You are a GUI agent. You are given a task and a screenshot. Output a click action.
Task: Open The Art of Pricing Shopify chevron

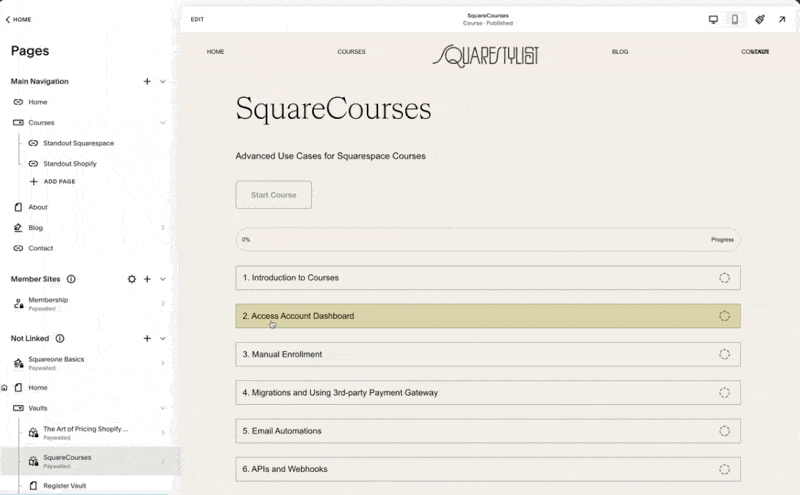[163, 433]
